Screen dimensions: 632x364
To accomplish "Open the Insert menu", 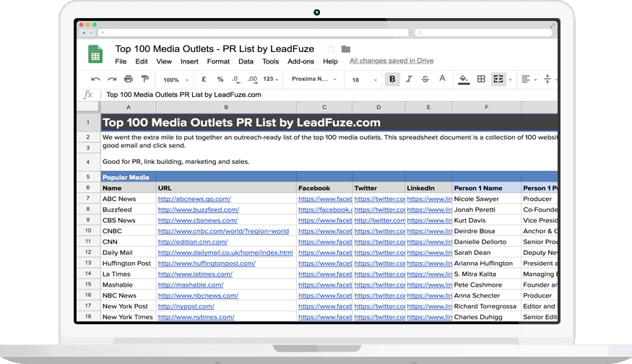I will pos(189,61).
